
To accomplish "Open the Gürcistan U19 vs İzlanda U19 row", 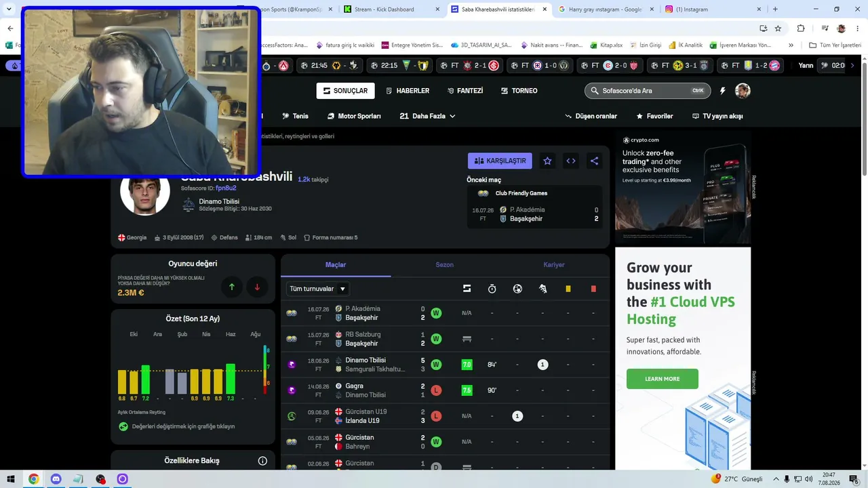I will tap(445, 416).
